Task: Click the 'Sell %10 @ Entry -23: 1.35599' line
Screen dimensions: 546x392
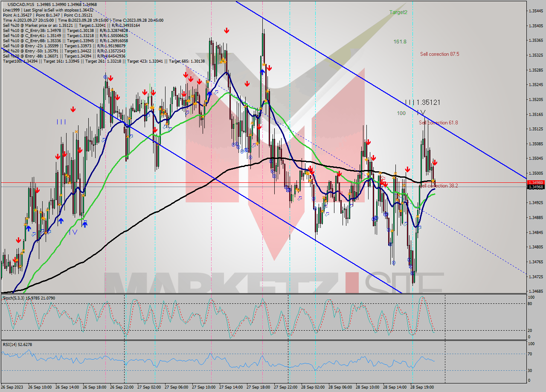Action: tap(64, 46)
